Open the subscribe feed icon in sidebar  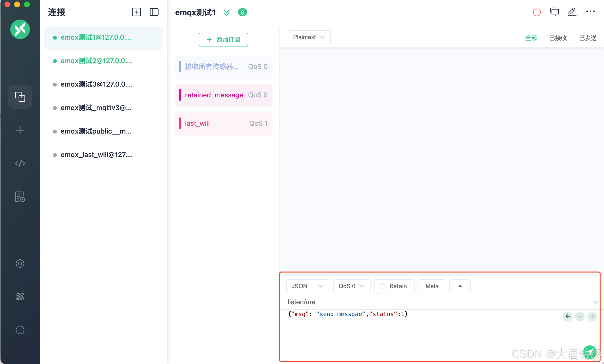tap(20, 297)
